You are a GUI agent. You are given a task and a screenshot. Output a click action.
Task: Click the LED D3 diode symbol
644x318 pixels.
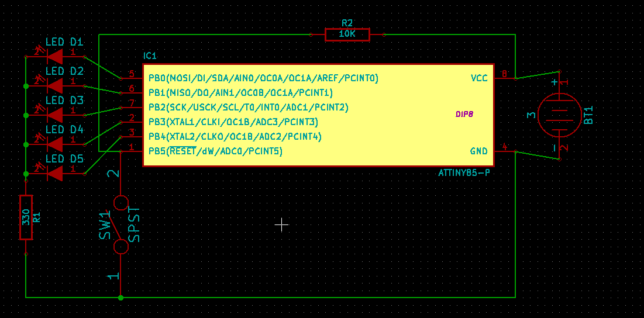pyautogui.click(x=55, y=115)
